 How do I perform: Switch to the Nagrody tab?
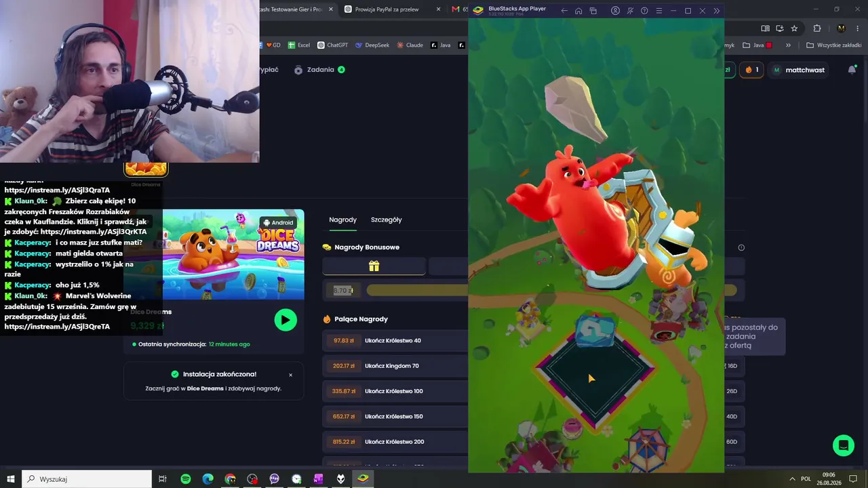point(342,220)
